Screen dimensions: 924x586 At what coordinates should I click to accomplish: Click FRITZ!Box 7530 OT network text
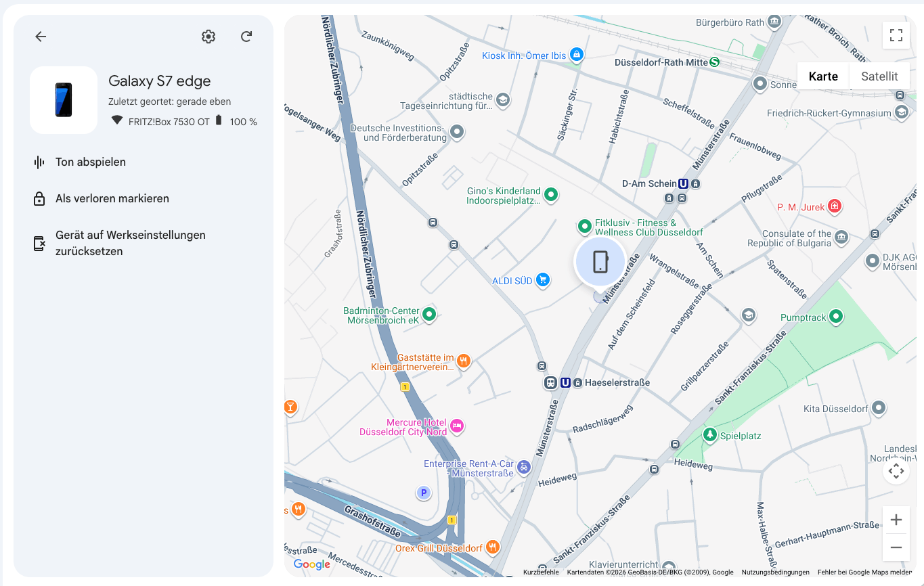(169, 122)
